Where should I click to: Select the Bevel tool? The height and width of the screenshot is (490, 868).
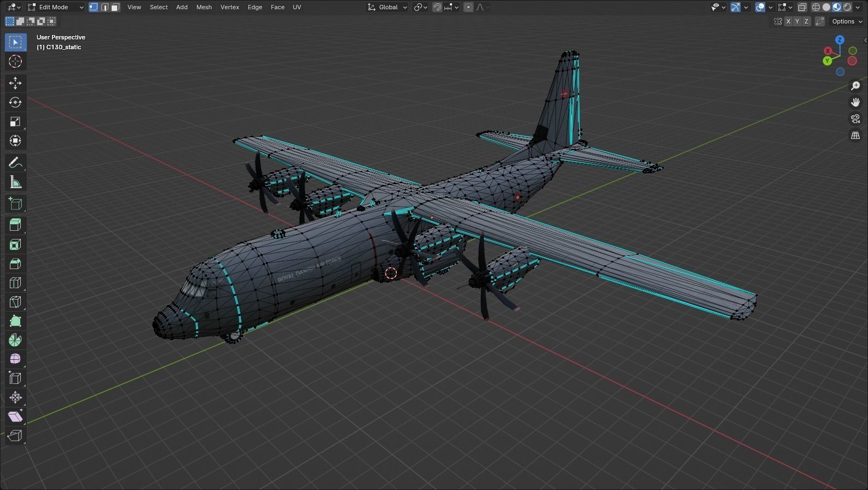tap(15, 264)
